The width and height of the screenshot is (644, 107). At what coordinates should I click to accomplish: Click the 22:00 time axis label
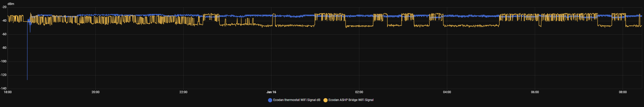tap(183, 92)
